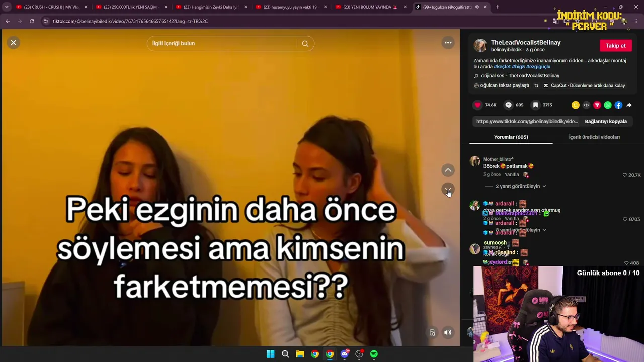Open a new browser tab with plus

point(497,7)
